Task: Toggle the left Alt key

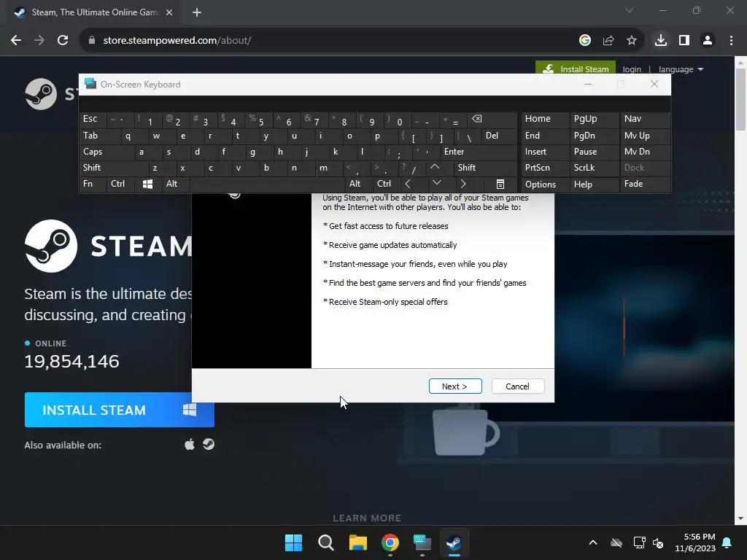Action: (175, 184)
